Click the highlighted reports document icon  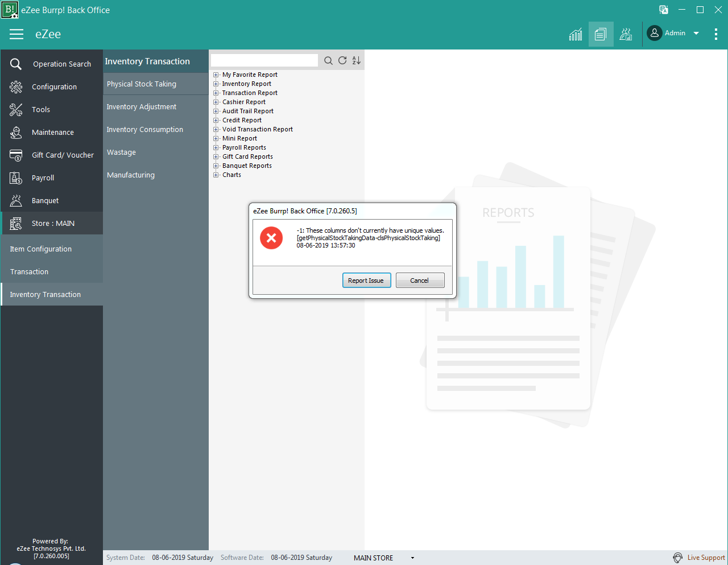(x=601, y=35)
